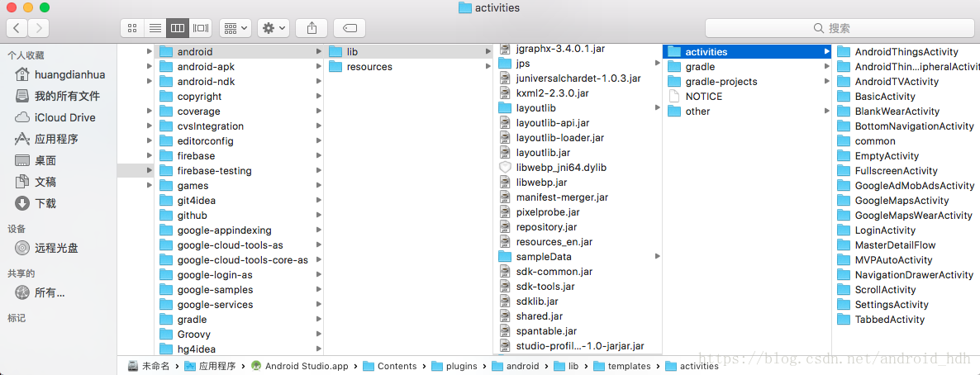Click the edit tags toolbar button
Viewport: 980px width, 375px height.
click(350, 28)
